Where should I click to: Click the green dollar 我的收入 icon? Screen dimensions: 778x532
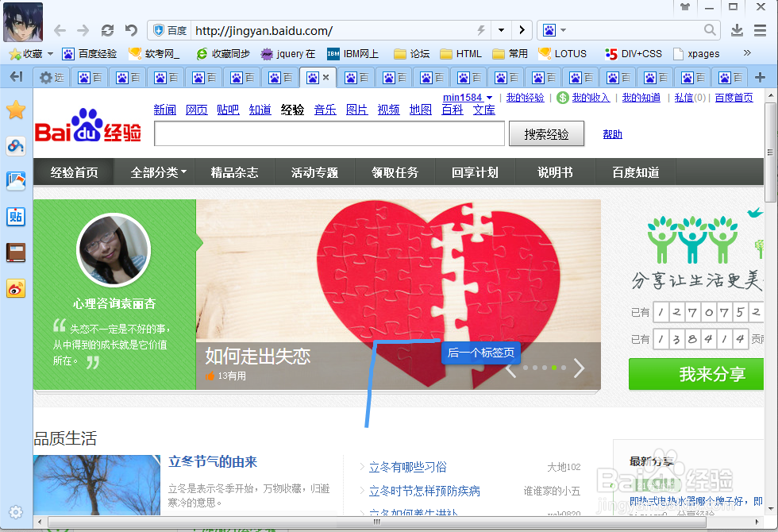(562, 98)
